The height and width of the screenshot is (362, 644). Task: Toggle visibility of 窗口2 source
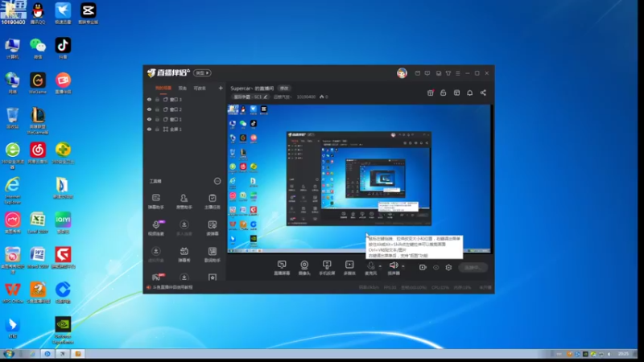point(149,109)
